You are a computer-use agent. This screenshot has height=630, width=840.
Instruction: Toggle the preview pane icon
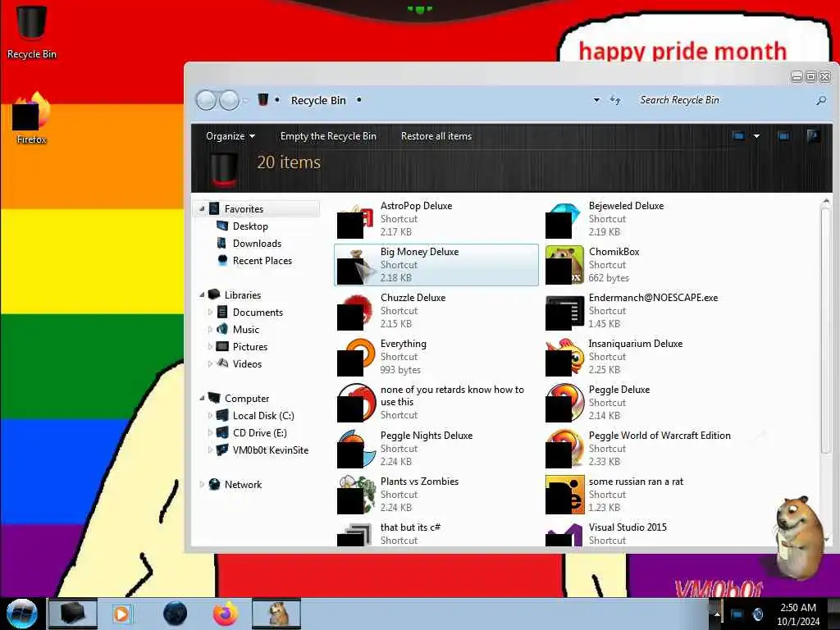click(783, 136)
